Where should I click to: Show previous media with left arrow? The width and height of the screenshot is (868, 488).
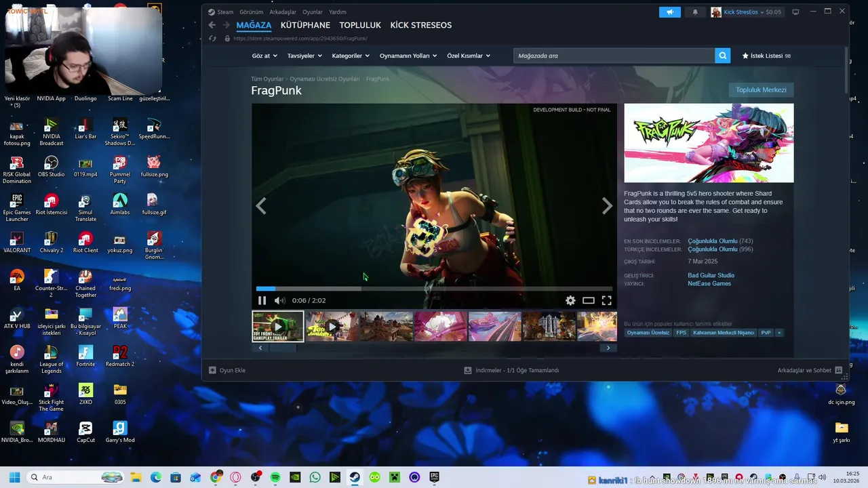(x=261, y=207)
